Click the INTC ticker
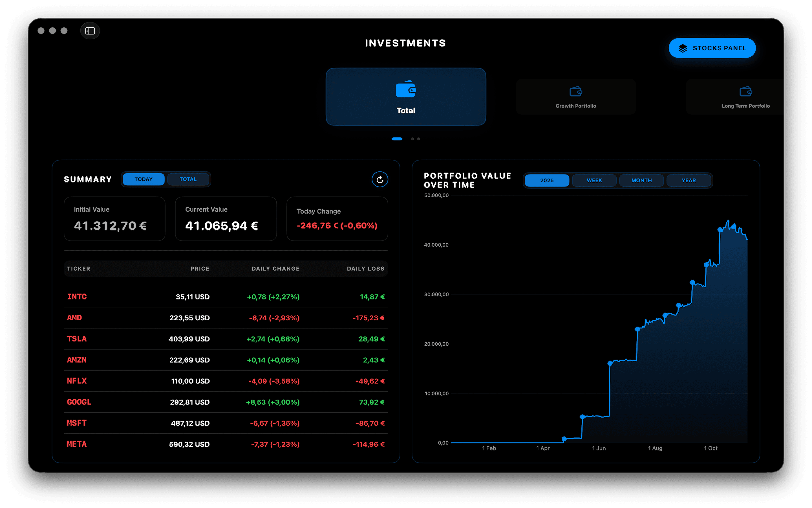Screen dimensions: 812x508 [x=77, y=297]
